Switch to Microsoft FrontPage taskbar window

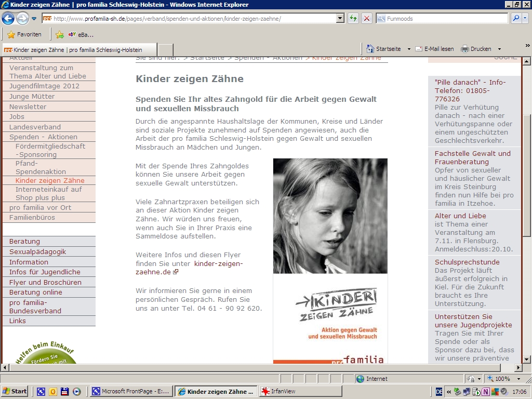pos(131,391)
